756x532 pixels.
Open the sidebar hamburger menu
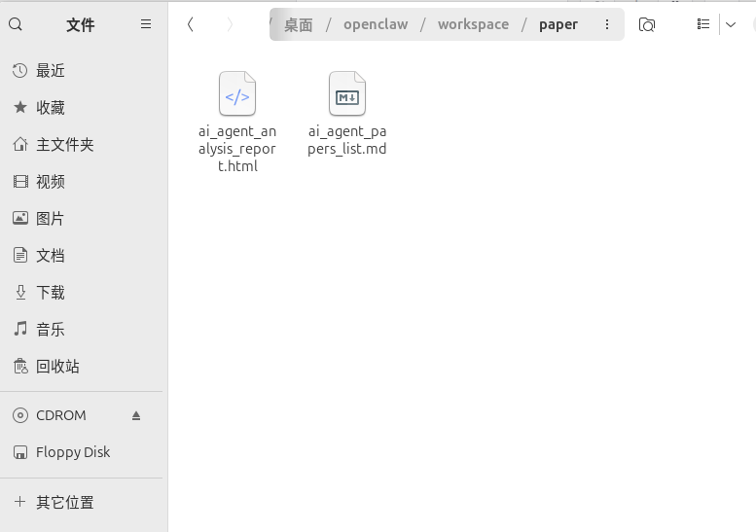[x=146, y=24]
